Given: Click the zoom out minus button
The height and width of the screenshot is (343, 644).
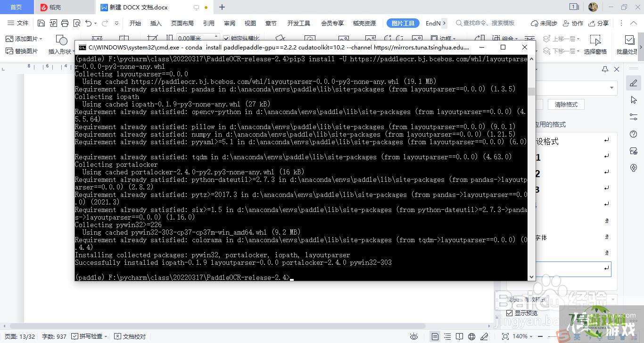Looking at the screenshot, I should [x=541, y=336].
